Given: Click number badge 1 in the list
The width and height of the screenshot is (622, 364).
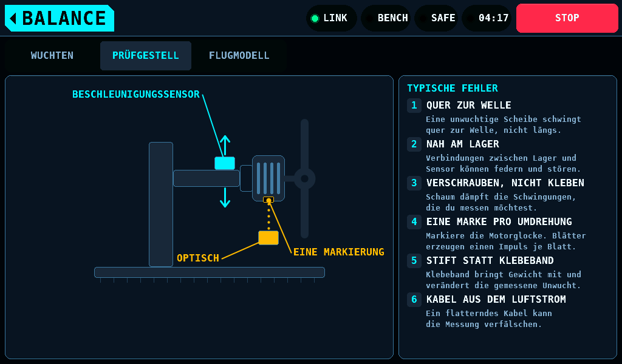Looking at the screenshot, I should click(414, 106).
